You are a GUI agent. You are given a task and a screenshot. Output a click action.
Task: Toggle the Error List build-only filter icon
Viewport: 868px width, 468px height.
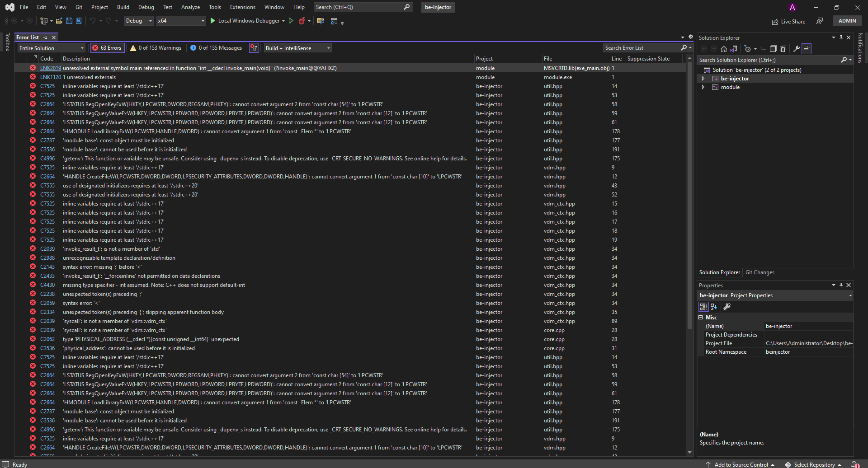coord(254,48)
